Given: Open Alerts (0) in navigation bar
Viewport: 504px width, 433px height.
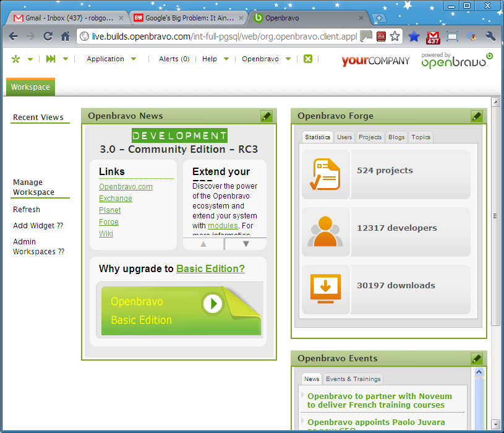Looking at the screenshot, I should 174,59.
